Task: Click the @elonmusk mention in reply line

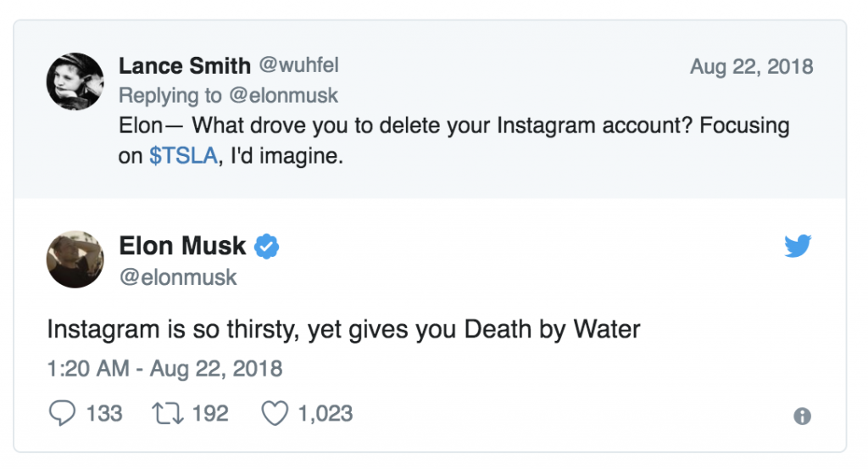Action: point(283,95)
